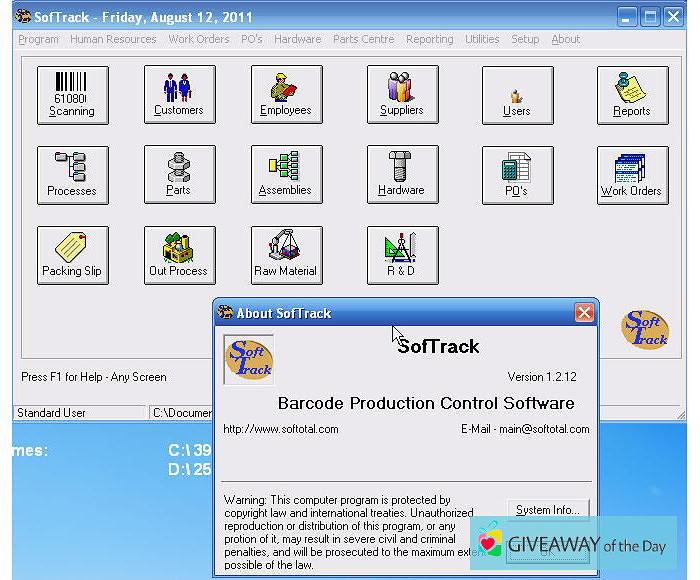Open the Hardware bolt icon button
Screen dimensions: 700x580
pos(402,175)
